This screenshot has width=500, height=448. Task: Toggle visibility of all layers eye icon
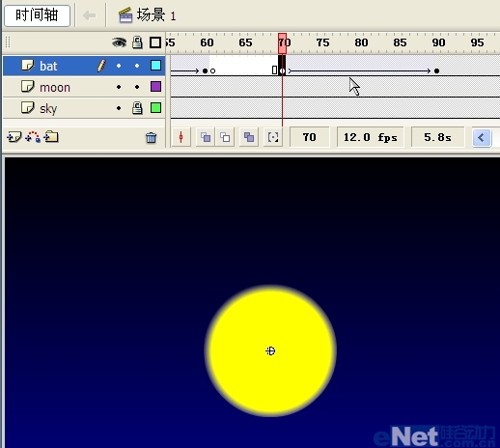119,42
